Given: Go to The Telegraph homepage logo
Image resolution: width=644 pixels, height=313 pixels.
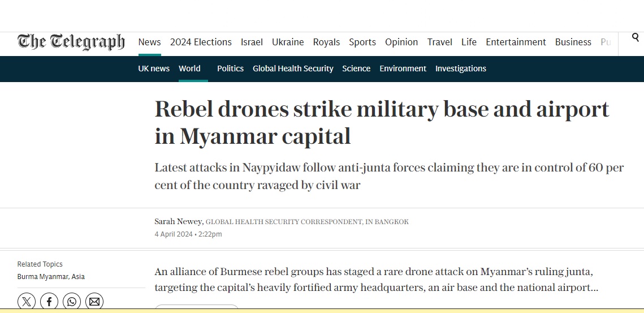Looking at the screenshot, I should (71, 42).
